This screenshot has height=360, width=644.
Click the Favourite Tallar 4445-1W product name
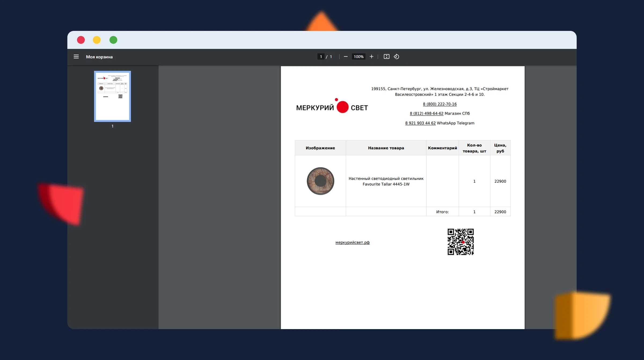point(386,181)
